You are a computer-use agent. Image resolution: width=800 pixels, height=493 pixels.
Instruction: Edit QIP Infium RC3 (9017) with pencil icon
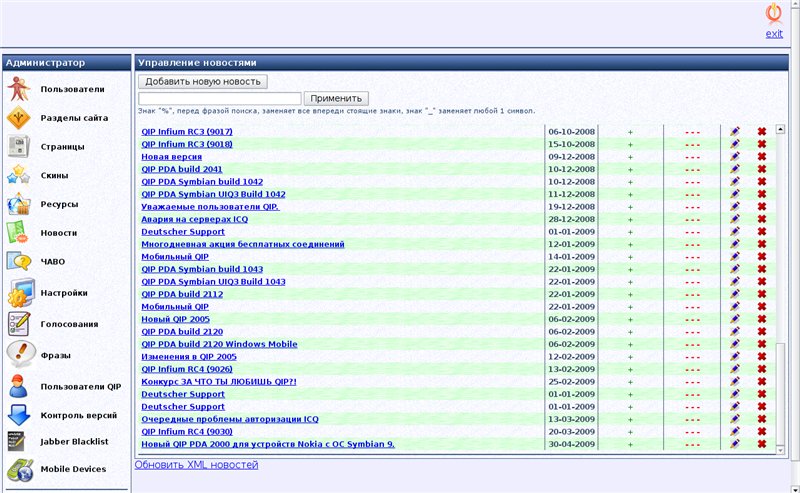pos(735,132)
